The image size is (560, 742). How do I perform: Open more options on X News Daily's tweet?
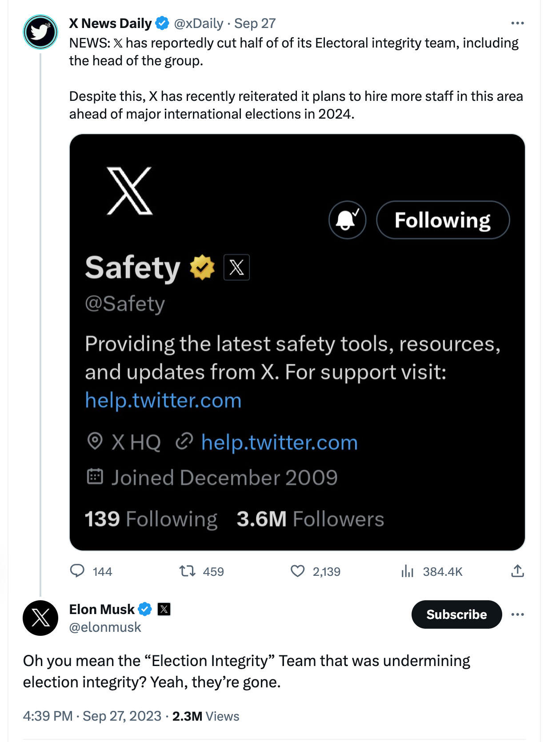(518, 23)
